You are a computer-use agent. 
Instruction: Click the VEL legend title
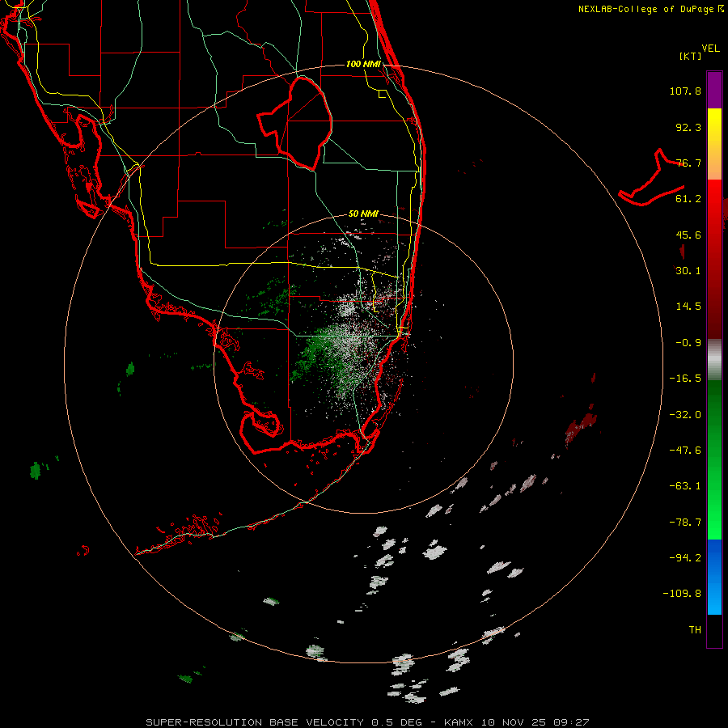(x=711, y=49)
